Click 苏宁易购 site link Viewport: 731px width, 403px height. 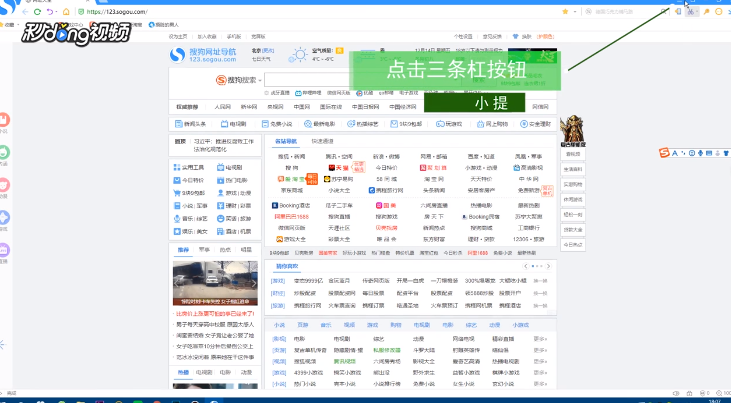(x=339, y=179)
